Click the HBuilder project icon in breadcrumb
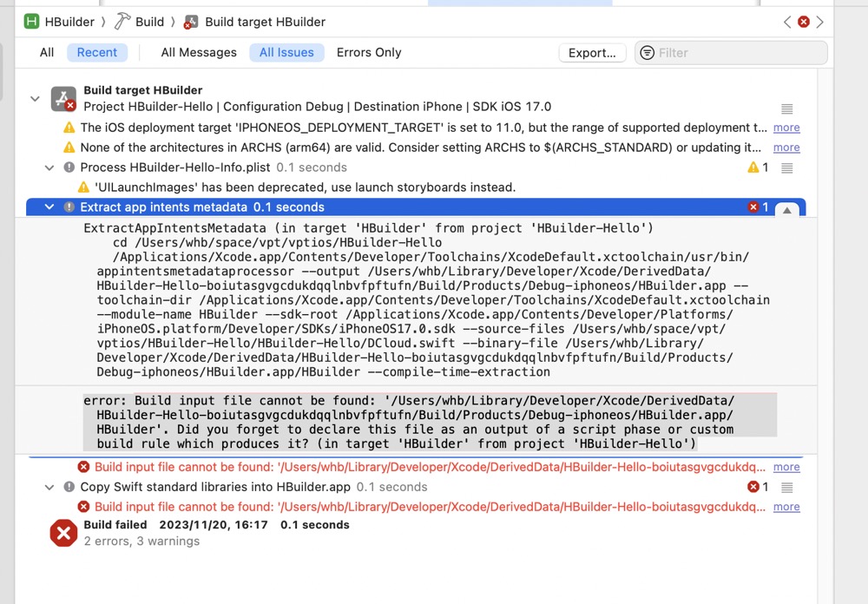 coord(31,22)
